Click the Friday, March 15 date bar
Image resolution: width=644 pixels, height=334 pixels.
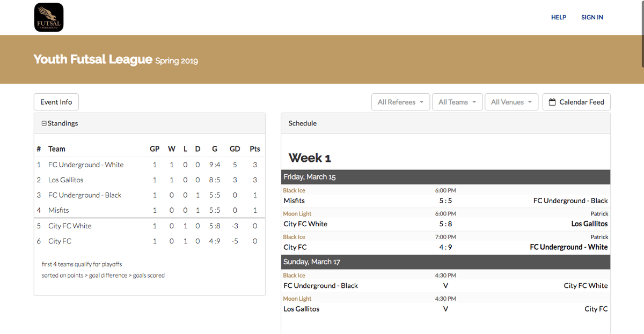[445, 177]
